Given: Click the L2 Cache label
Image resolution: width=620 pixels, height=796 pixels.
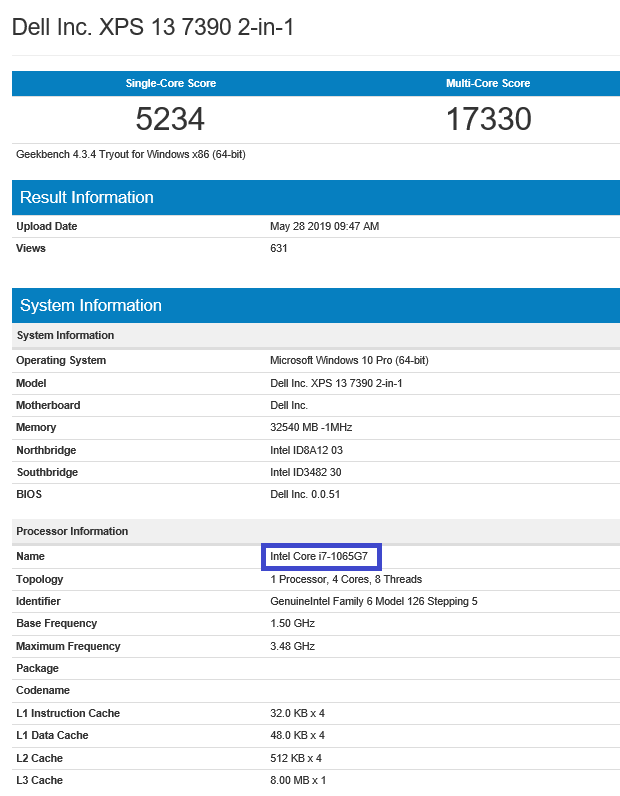Looking at the screenshot, I should tap(40, 758).
